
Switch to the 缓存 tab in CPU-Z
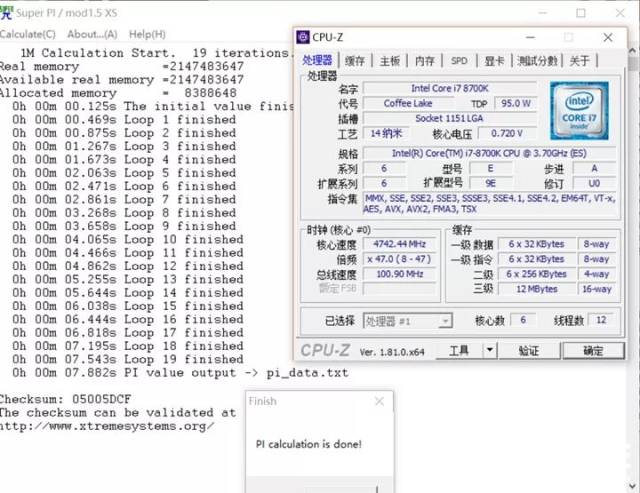pyautogui.click(x=355, y=61)
